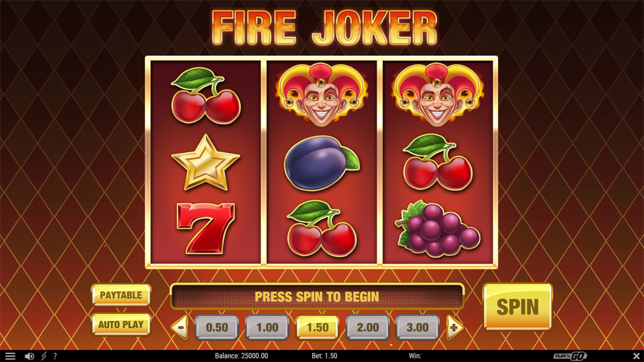Screen dimensions: 644x362
Task: Open the question mark help icon
Action: click(55, 356)
